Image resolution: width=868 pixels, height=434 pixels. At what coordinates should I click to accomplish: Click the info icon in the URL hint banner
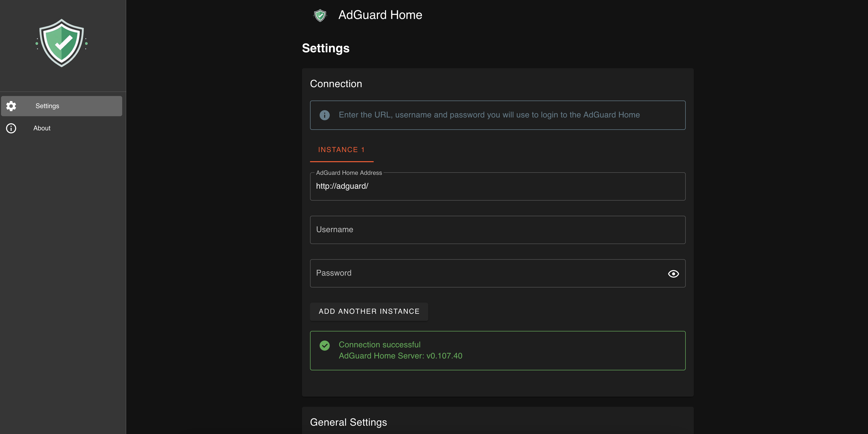click(324, 115)
